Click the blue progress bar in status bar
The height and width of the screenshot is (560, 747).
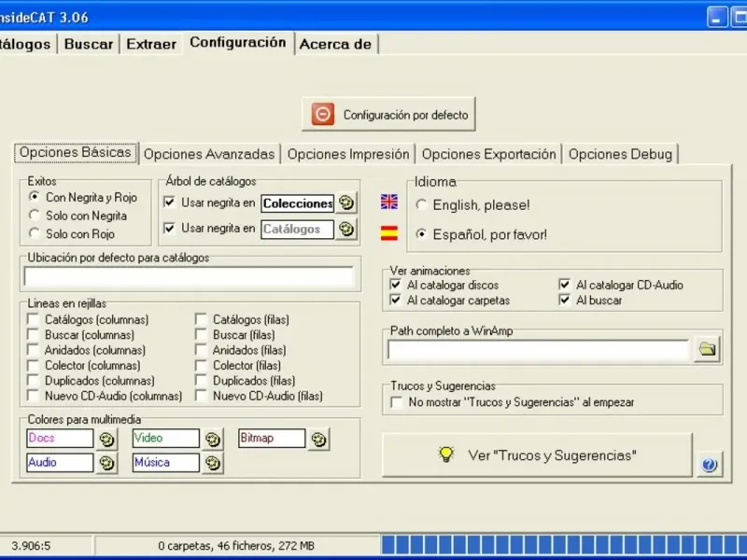[564, 545]
